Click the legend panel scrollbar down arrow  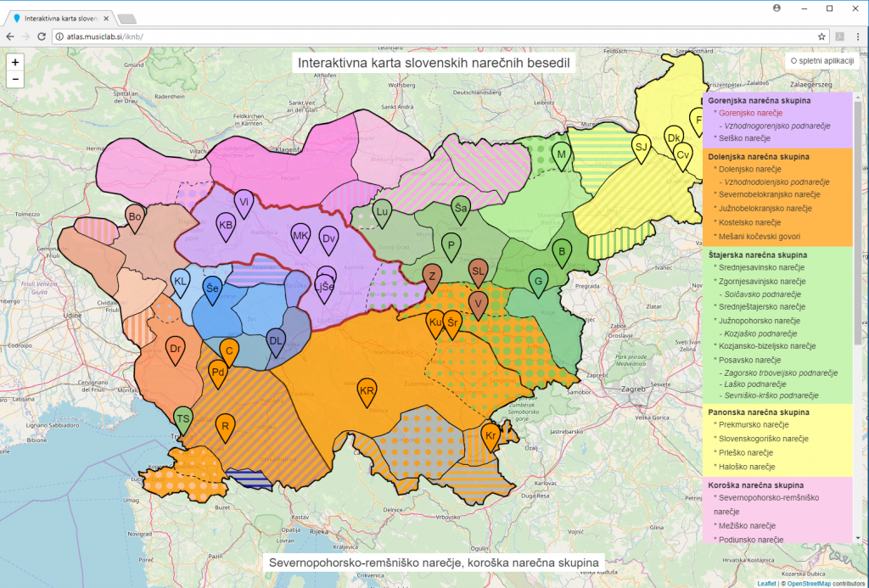(858, 538)
